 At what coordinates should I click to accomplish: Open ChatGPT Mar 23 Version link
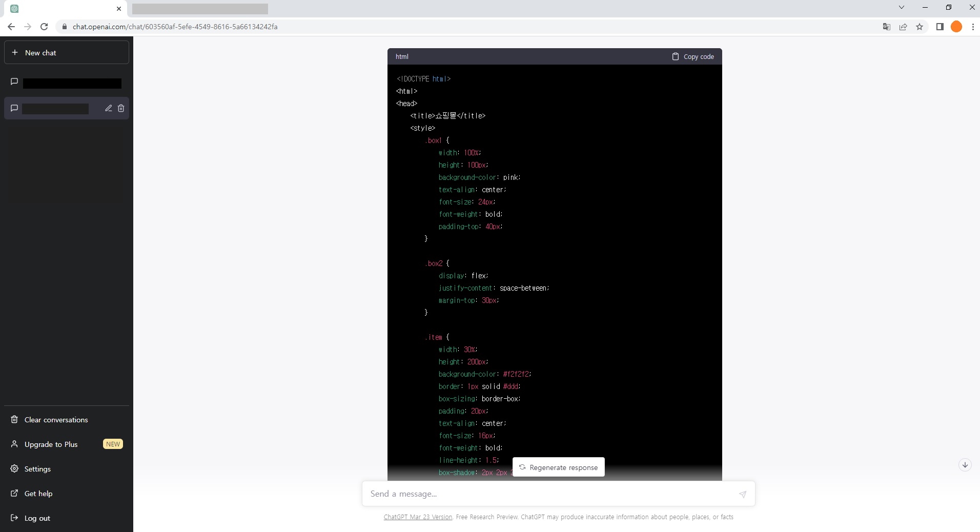(x=418, y=517)
